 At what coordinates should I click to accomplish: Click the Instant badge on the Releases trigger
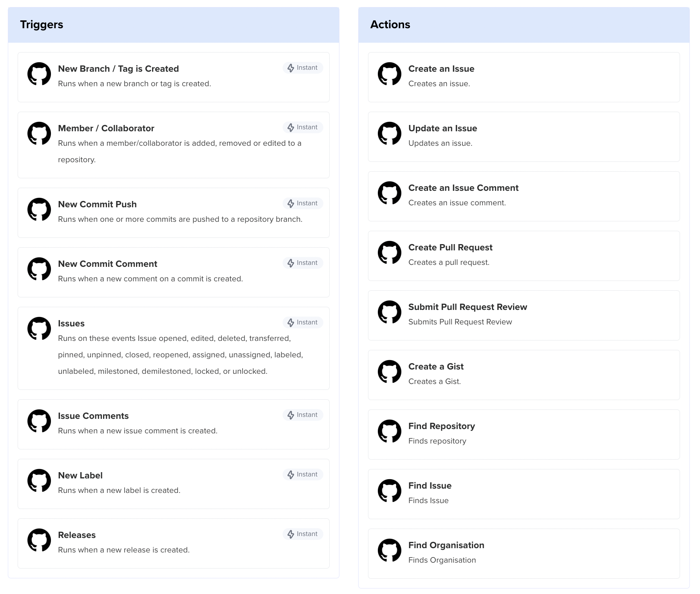point(303,534)
